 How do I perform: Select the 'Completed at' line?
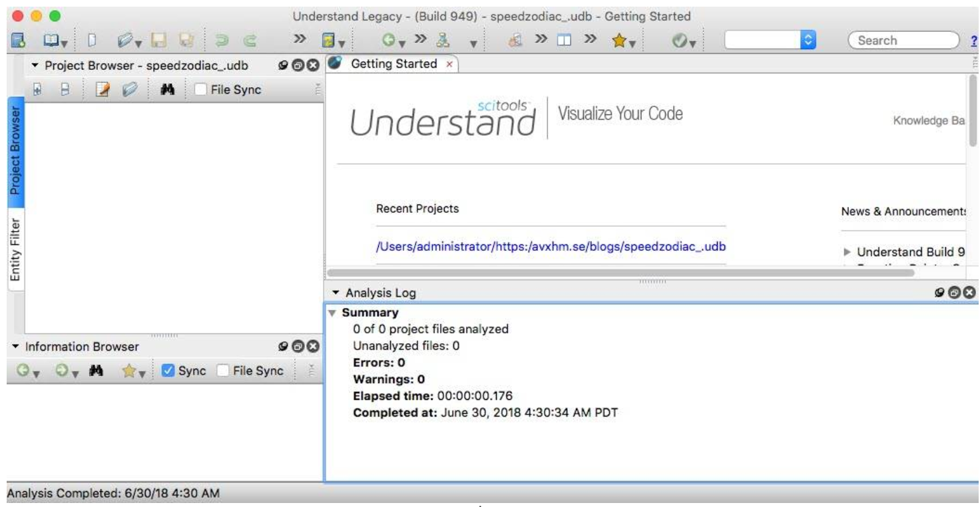pyautogui.click(x=485, y=413)
